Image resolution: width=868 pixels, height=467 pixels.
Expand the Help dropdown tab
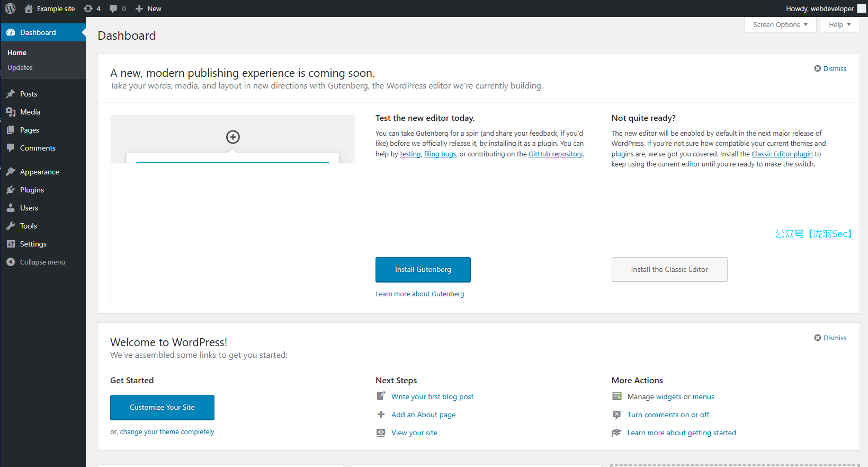pos(839,24)
